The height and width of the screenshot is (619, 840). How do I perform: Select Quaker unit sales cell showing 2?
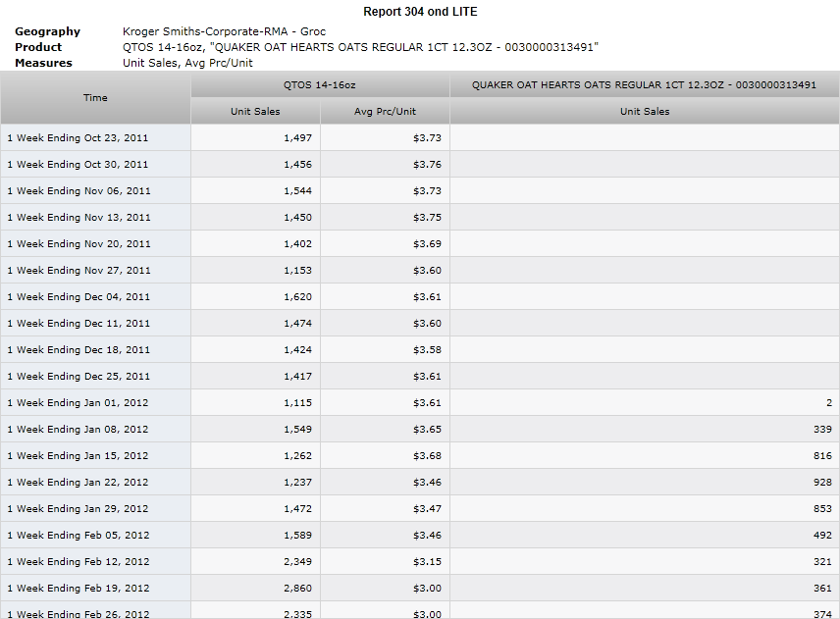(x=645, y=402)
